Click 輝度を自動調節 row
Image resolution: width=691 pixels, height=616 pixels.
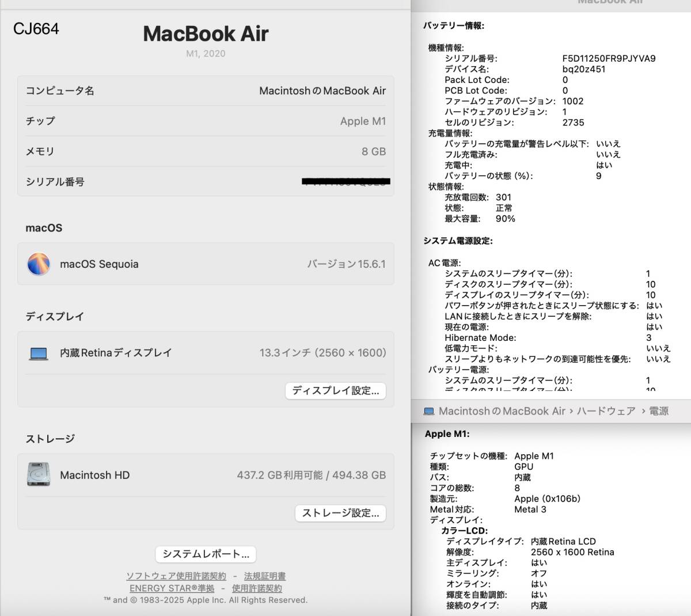pyautogui.click(x=496, y=595)
